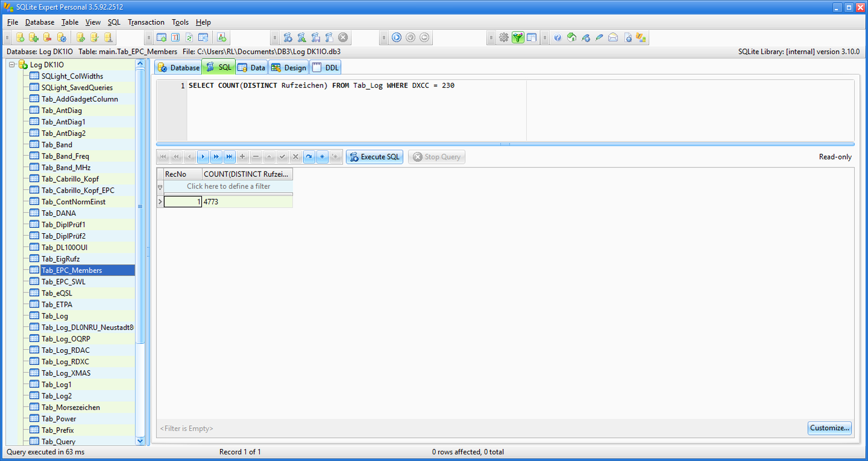Click the table tree scroll-down arrow

tap(140, 441)
